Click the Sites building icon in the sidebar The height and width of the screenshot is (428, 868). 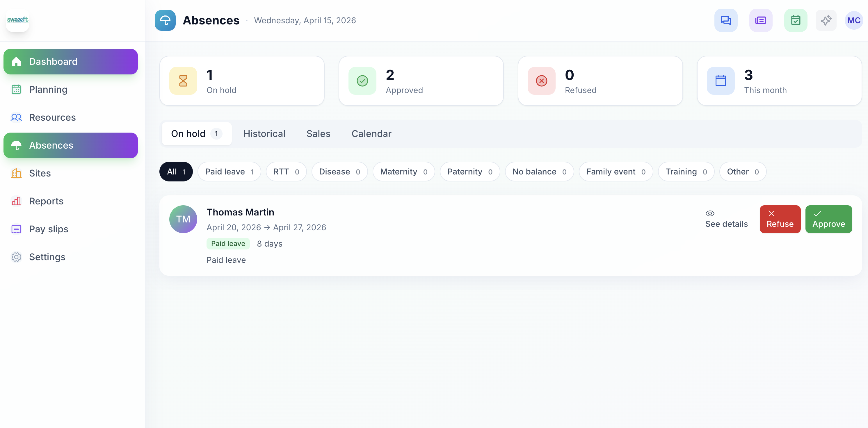[x=16, y=173]
